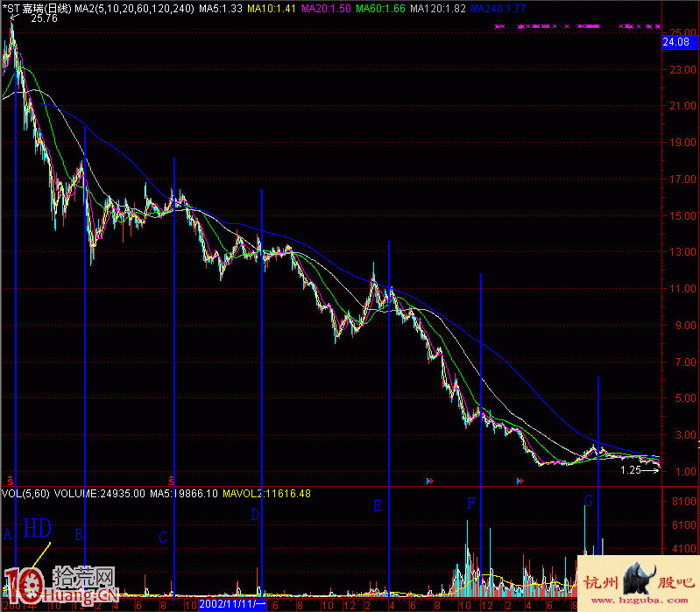The width and height of the screenshot is (700, 612).
Task: Click the volume MA5:19866.10 readout
Action: 184,493
